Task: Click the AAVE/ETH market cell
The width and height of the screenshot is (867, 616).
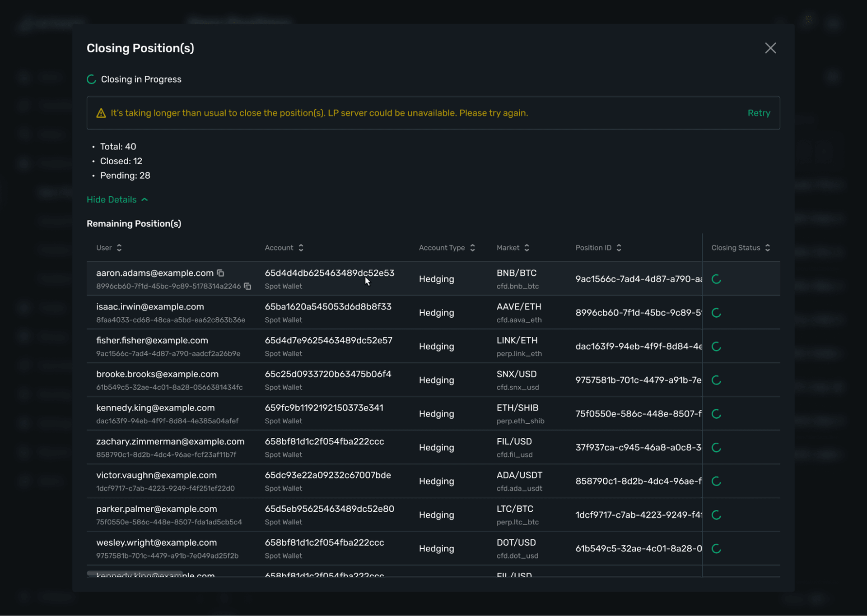Action: click(519, 313)
